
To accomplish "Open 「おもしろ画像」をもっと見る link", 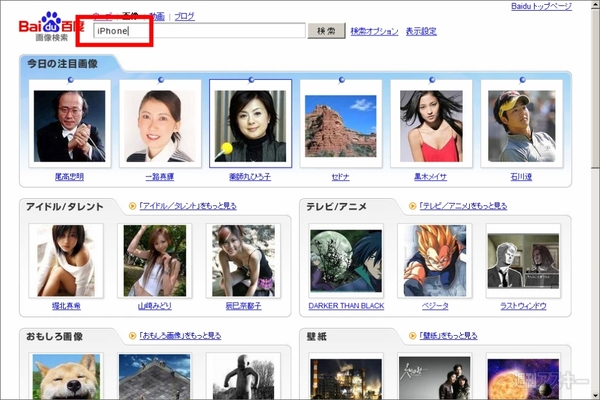I will [x=180, y=336].
